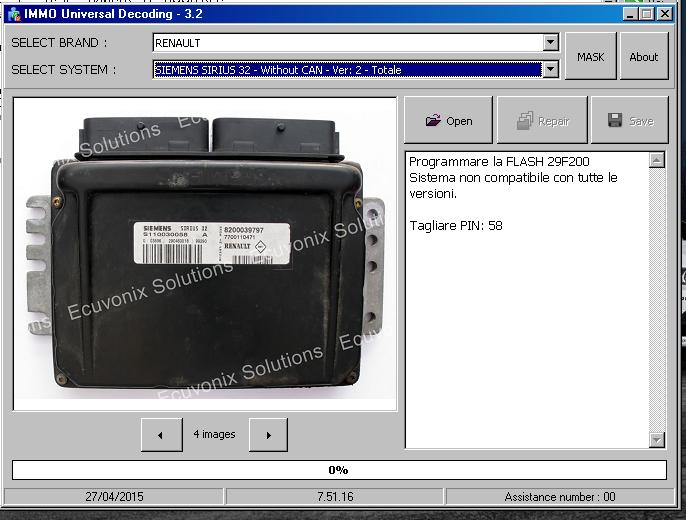The width and height of the screenshot is (686, 520).
Task: Click the '4 images' label
Action: coord(214,434)
